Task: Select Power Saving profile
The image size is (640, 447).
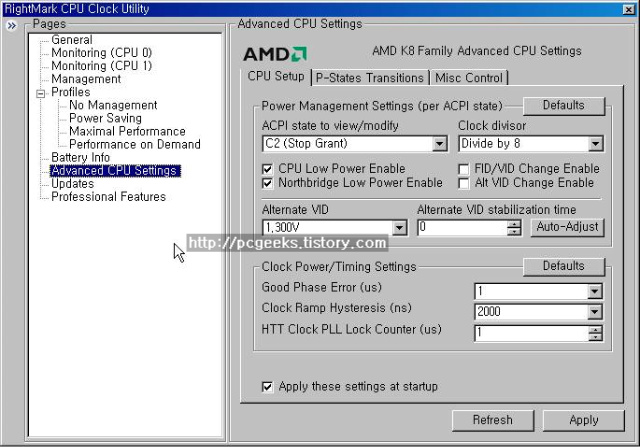Action: pyautogui.click(x=105, y=118)
